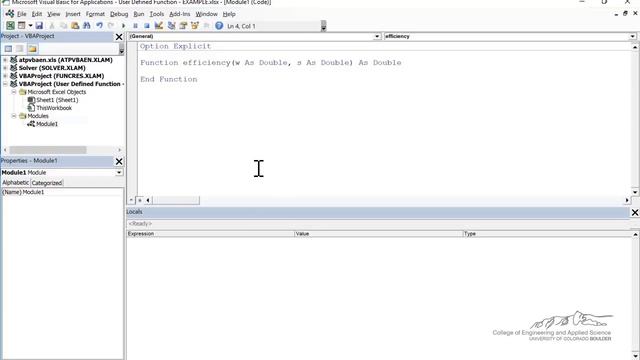640x360 pixels.
Task: Click the View Microsoft Excel icon
Action: click(x=10, y=26)
